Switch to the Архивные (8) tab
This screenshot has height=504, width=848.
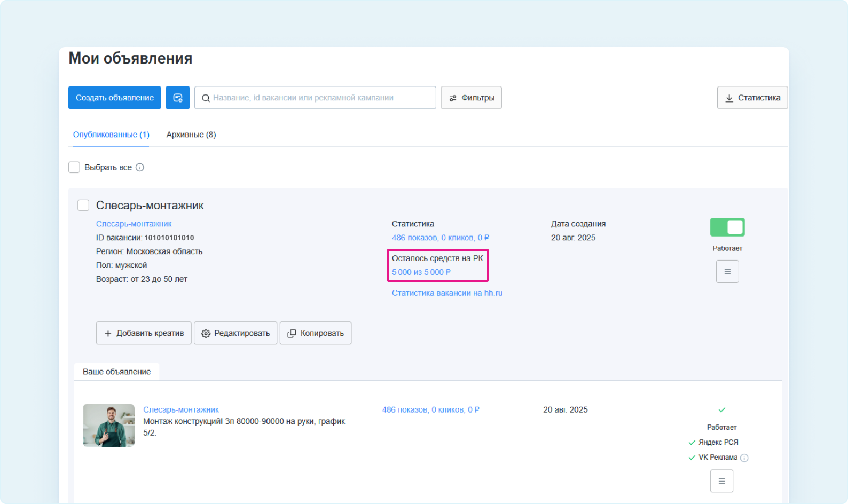[191, 135]
